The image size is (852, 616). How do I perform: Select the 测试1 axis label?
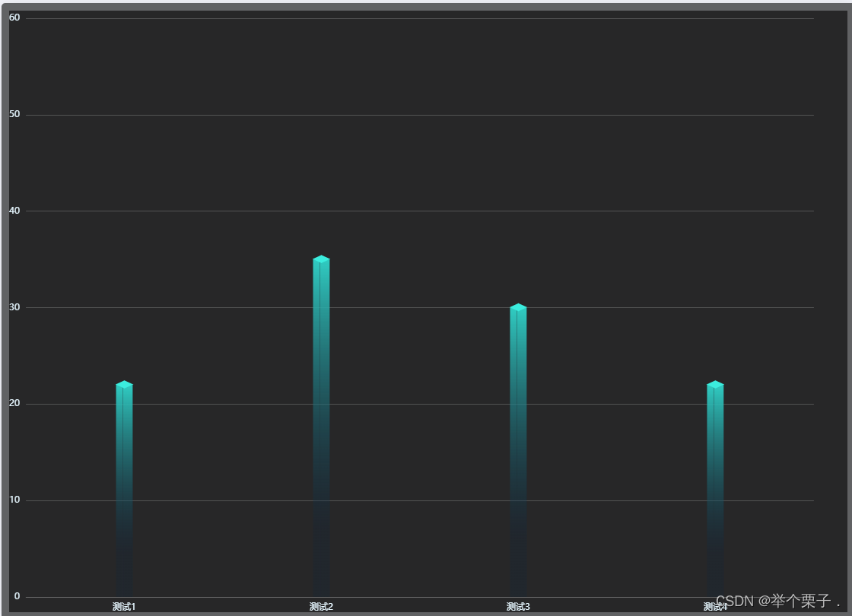click(122, 606)
